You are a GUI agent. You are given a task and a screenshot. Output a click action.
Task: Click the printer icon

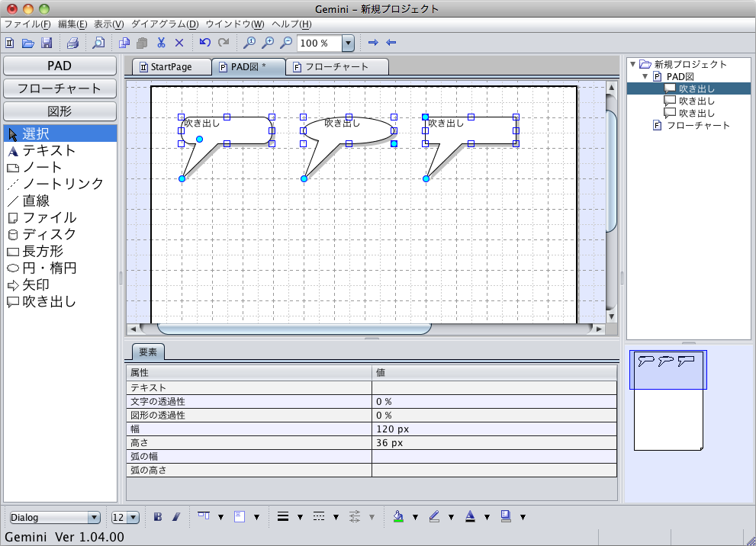72,43
